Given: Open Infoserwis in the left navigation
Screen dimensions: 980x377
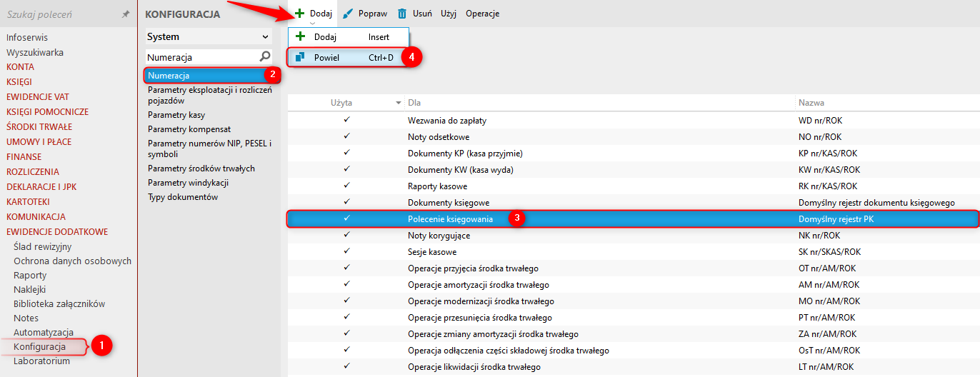Looking at the screenshot, I should [x=27, y=37].
